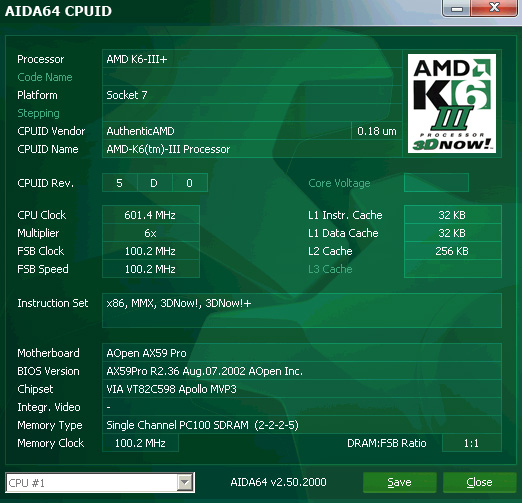
Task: Click the Stepping label
Action: (x=38, y=113)
